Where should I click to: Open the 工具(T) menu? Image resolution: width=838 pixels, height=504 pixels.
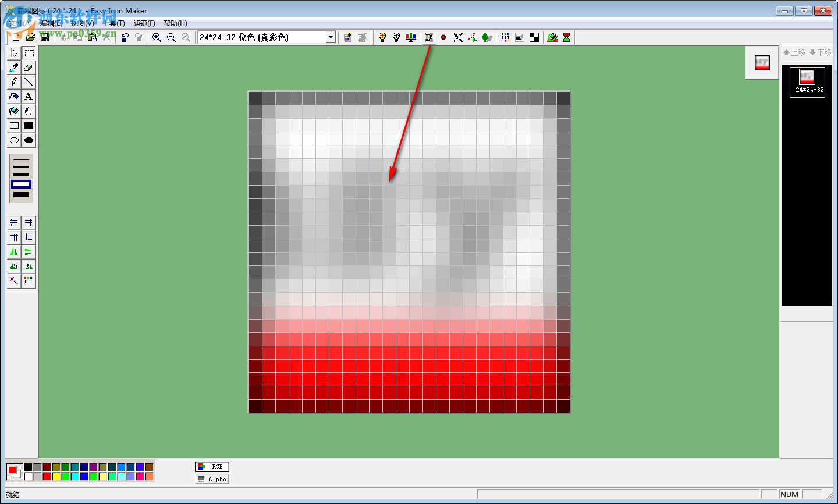tap(113, 23)
